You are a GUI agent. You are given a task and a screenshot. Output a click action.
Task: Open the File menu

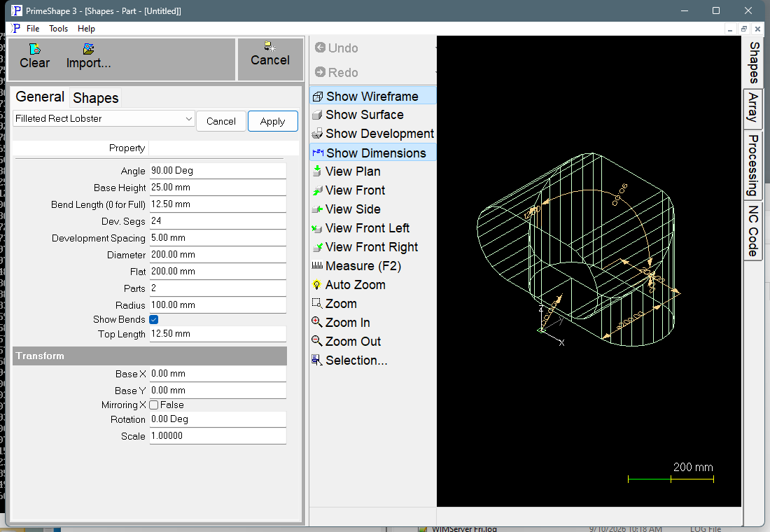click(x=33, y=29)
